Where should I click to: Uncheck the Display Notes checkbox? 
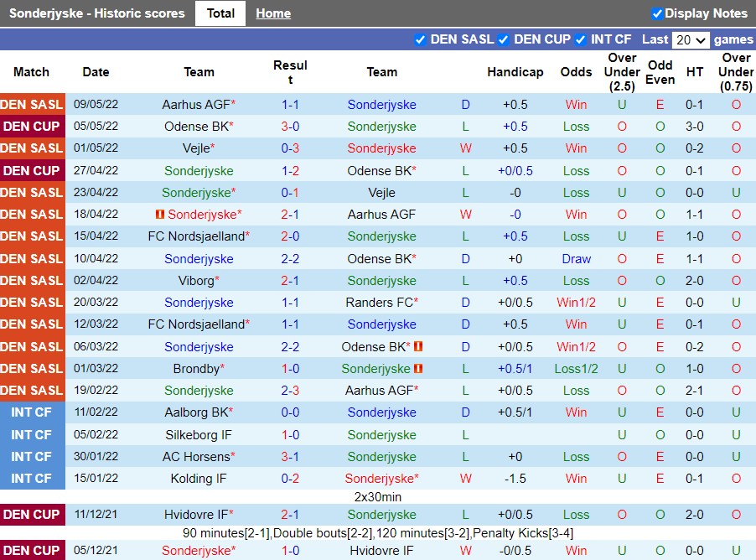pos(657,13)
